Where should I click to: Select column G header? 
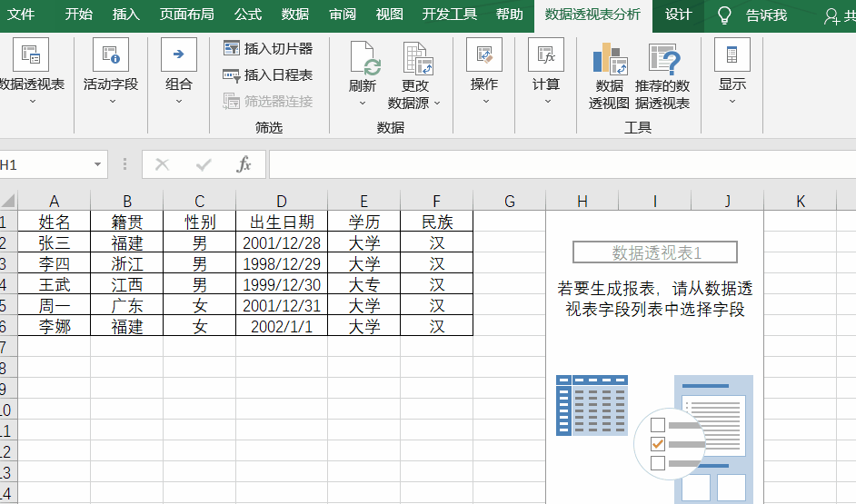(x=510, y=202)
